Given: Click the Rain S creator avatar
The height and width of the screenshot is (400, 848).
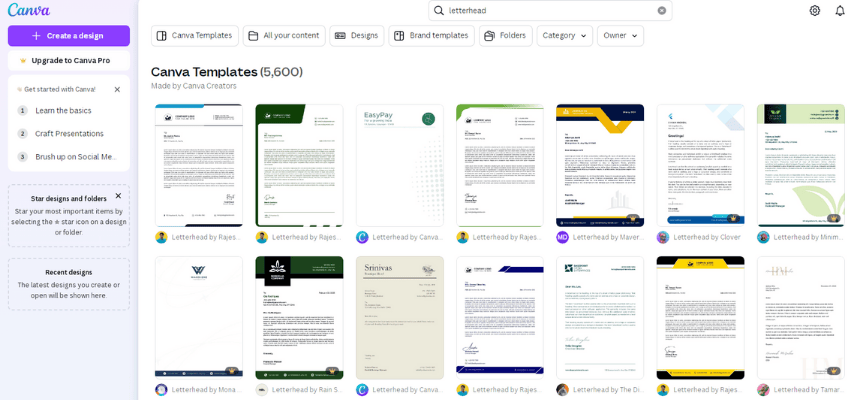Looking at the screenshot, I should (x=261, y=390).
